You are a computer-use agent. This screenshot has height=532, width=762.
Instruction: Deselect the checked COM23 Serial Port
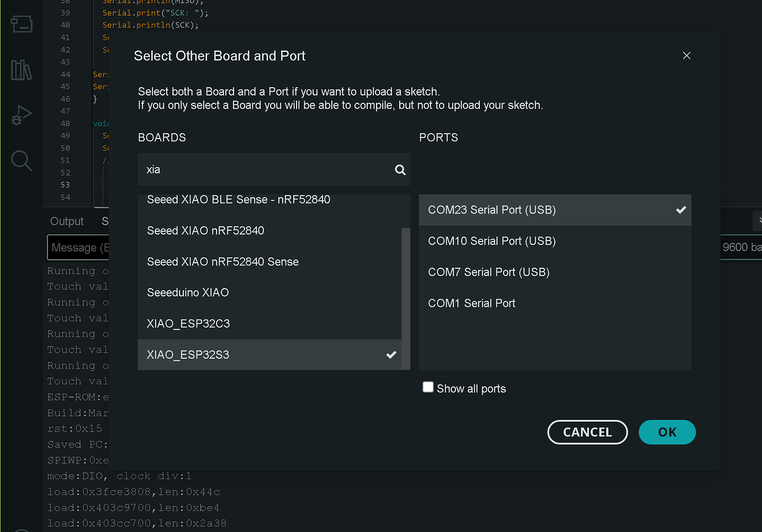(492, 210)
